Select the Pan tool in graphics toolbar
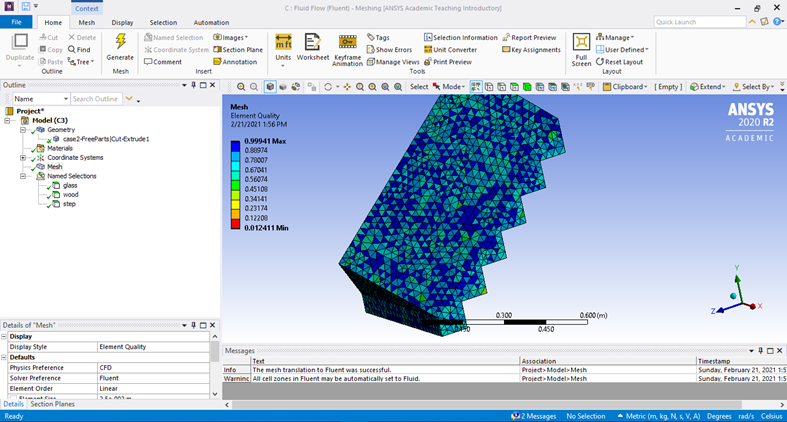 click(347, 87)
